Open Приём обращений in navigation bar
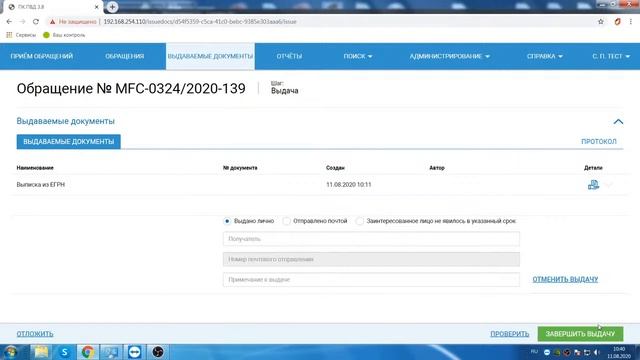 pos(42,56)
